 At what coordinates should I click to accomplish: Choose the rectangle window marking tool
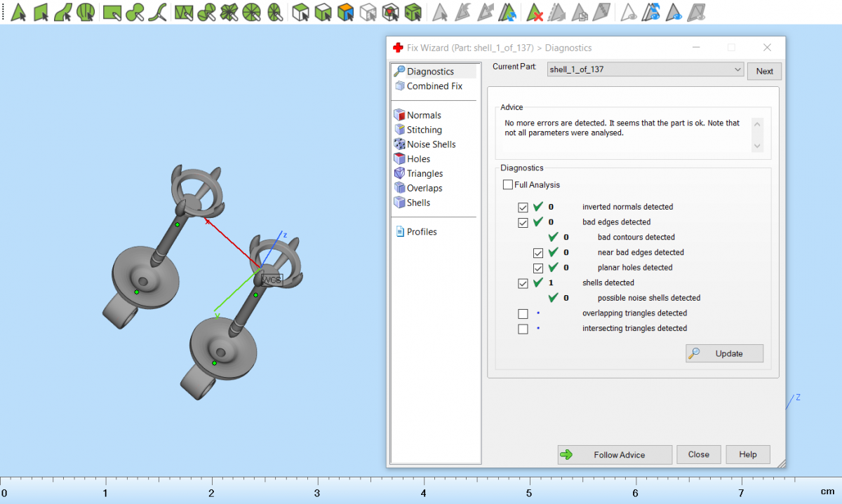tap(112, 12)
